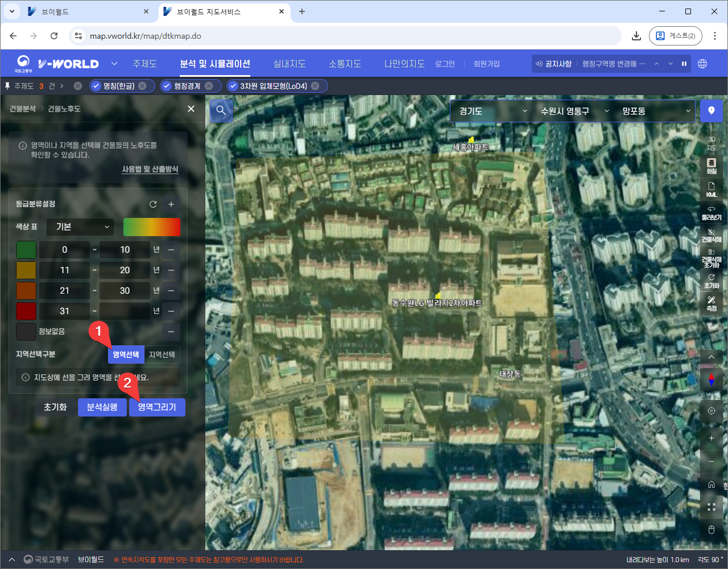
Task: Click the 건물삭제 building delete tool
Action: [x=712, y=235]
